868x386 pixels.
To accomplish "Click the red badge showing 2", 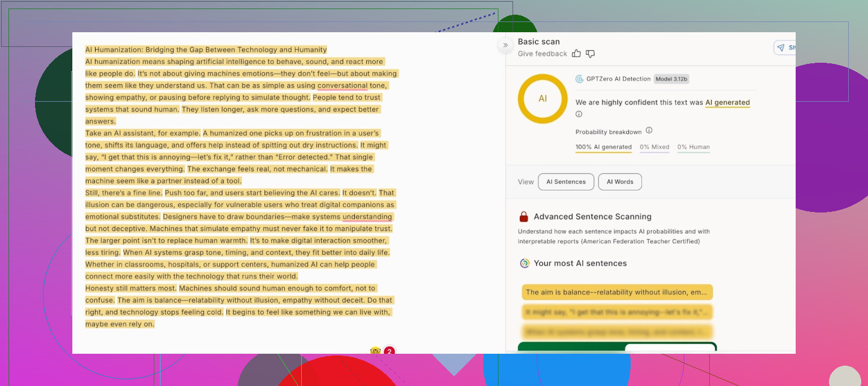I will coord(389,352).
